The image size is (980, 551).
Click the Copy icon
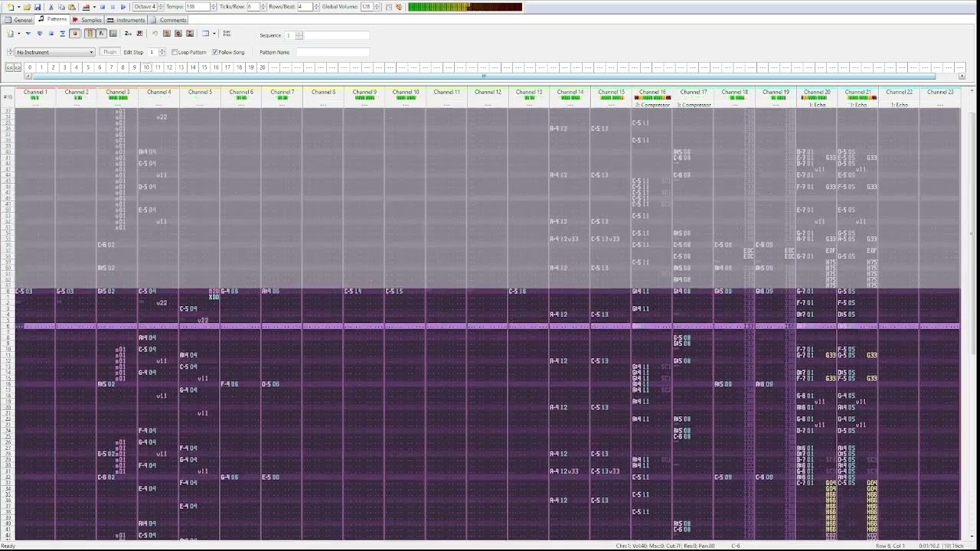point(61,7)
